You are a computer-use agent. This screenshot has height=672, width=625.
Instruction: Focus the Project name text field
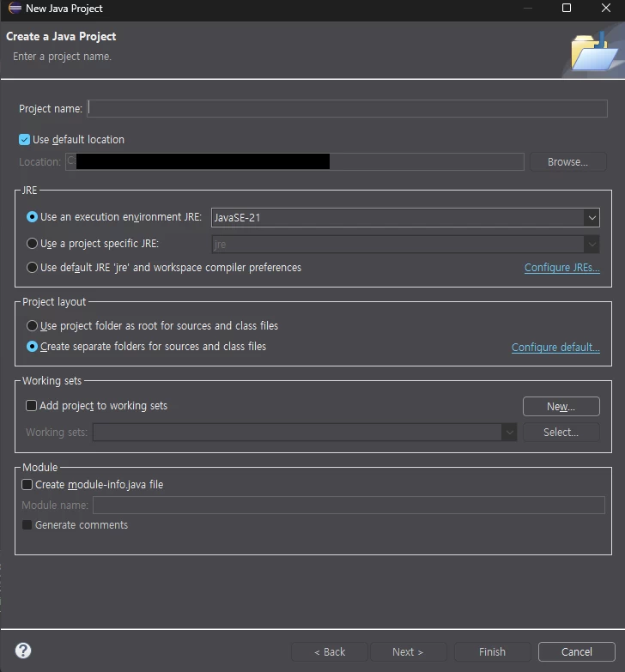(347, 108)
